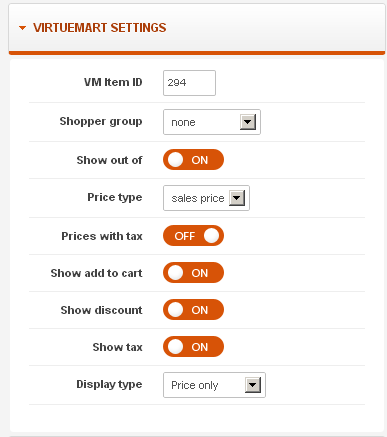Open the Price type dropdown
The image size is (387, 437).
tap(206, 198)
